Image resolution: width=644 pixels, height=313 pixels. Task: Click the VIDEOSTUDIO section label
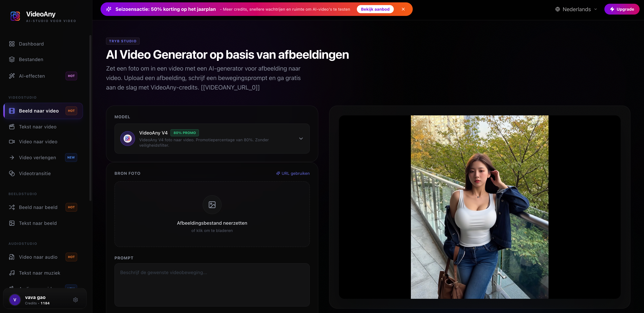click(23, 97)
